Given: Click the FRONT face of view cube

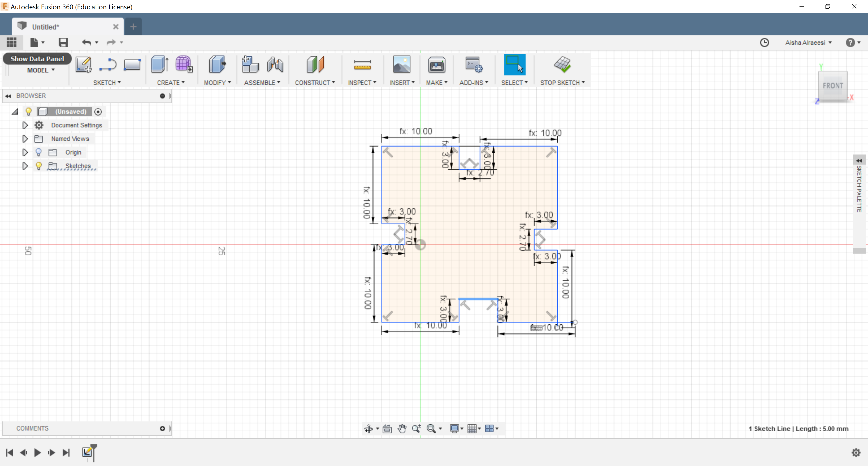Looking at the screenshot, I should (832, 86).
